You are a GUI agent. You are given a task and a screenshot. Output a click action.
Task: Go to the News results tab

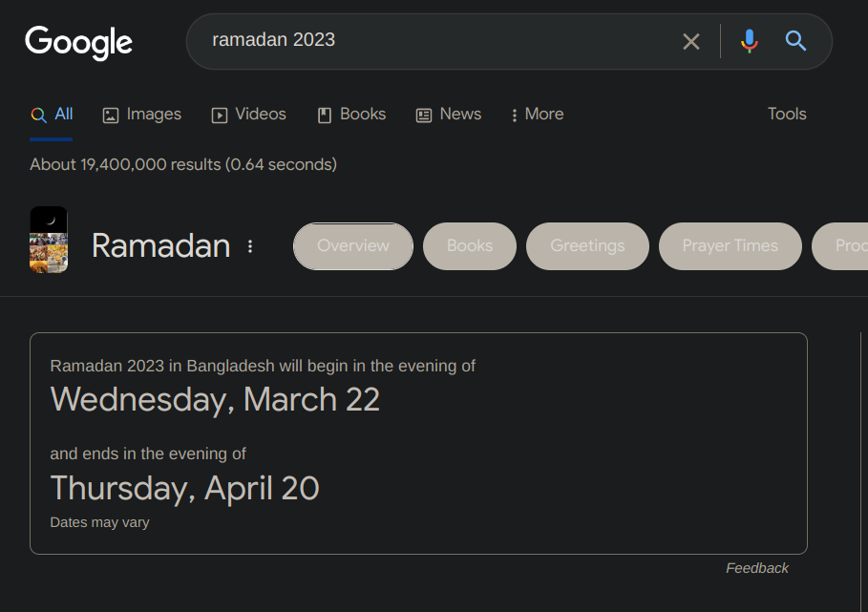[x=449, y=115]
